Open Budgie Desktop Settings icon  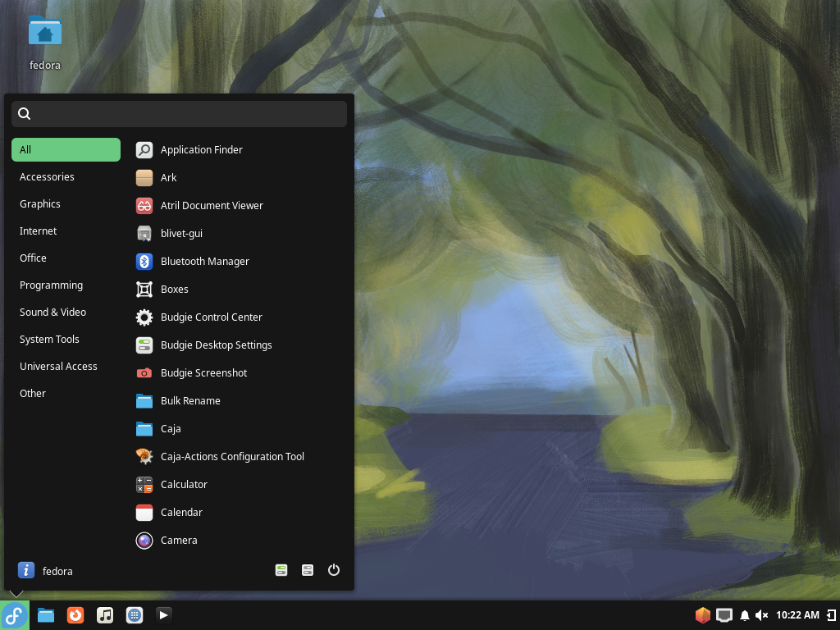[144, 345]
